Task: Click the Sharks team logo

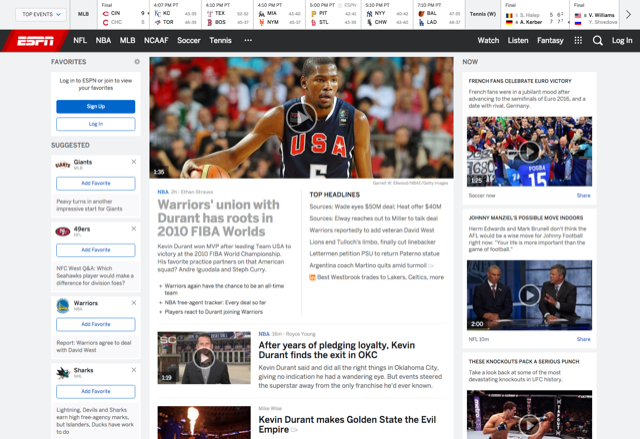Action: 63,373
